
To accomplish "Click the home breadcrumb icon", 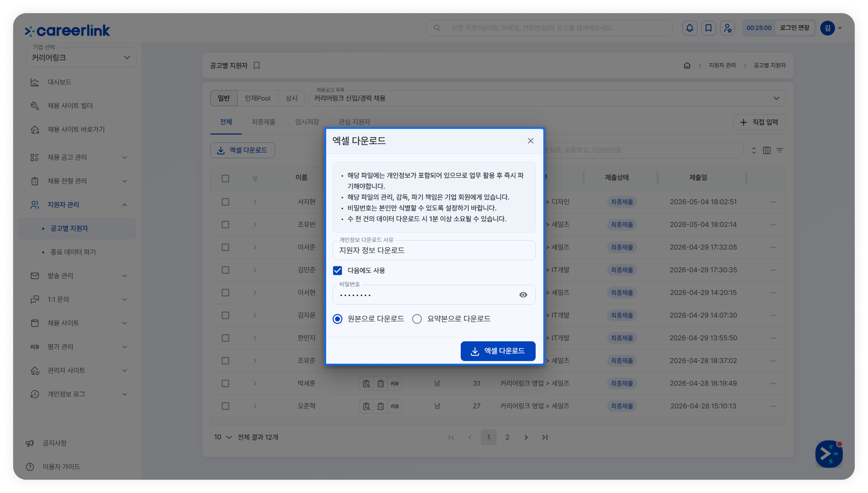I will (687, 65).
